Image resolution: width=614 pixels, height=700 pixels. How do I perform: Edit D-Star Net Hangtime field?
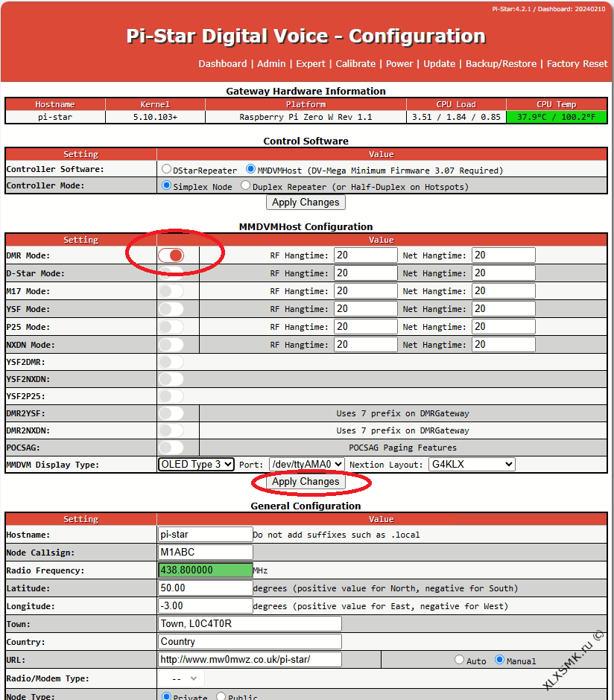pyautogui.click(x=503, y=273)
